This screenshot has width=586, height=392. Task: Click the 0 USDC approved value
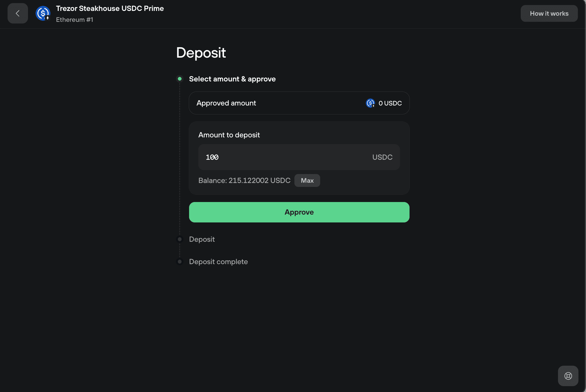point(390,103)
